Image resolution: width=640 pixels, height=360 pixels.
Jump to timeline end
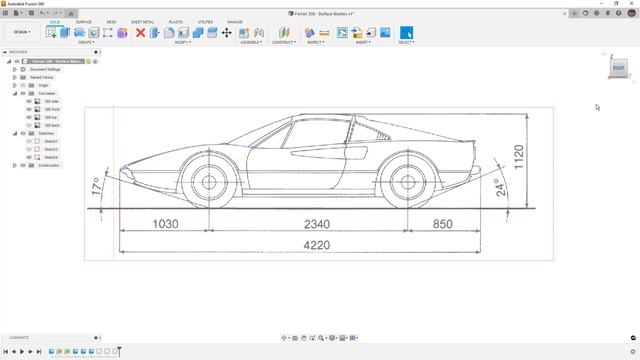[39, 351]
